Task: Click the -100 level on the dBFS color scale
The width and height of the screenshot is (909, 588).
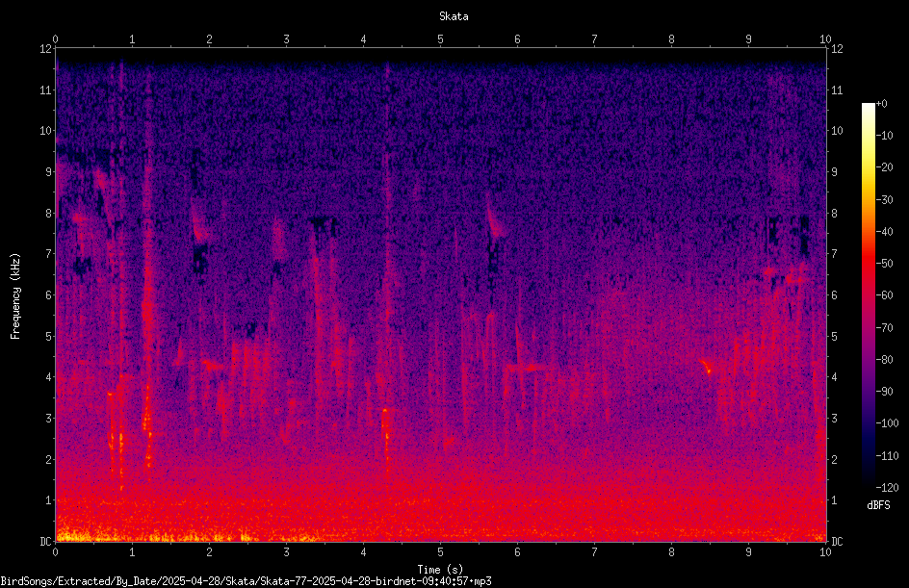Action: (x=887, y=422)
